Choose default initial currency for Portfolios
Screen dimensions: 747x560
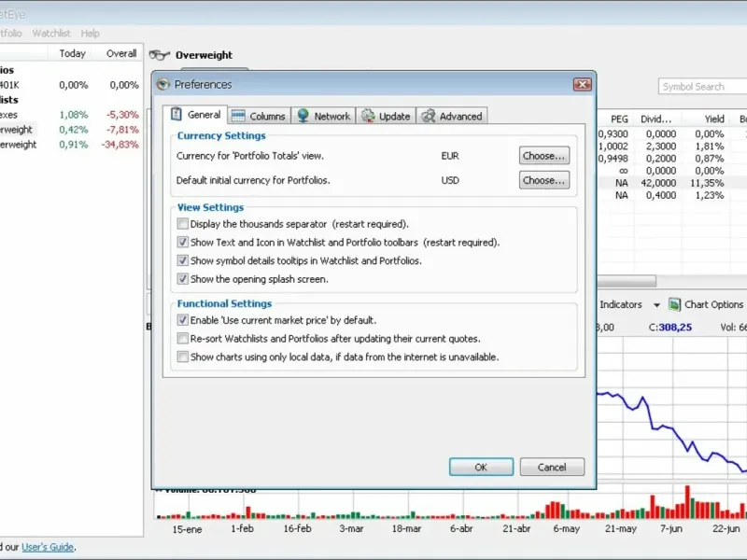pyautogui.click(x=544, y=180)
